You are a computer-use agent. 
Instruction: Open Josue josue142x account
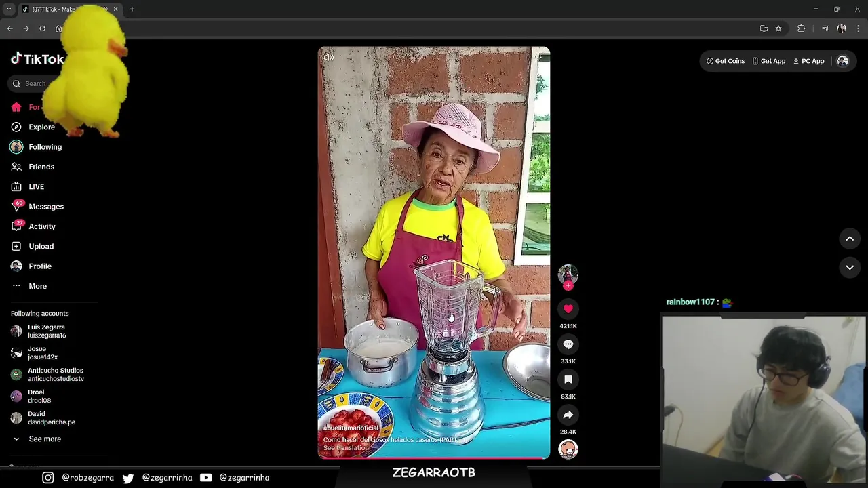tap(43, 353)
